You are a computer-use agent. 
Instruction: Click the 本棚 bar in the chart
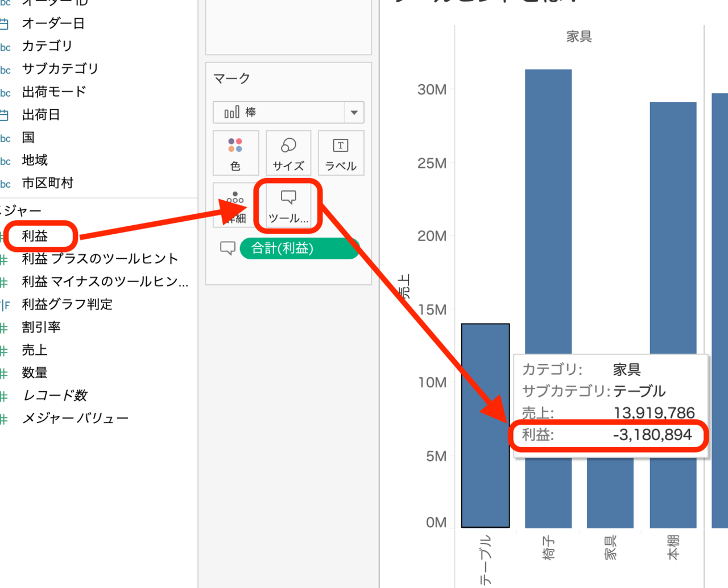click(x=673, y=227)
